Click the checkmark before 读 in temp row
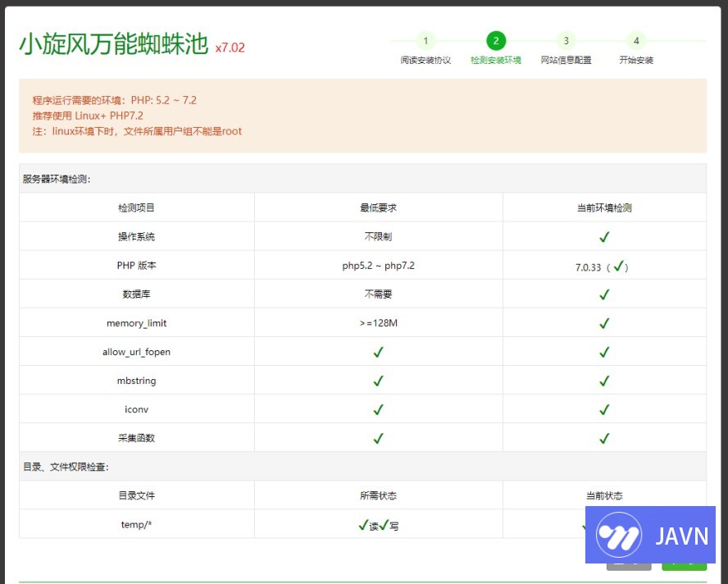The width and height of the screenshot is (728, 584). tap(363, 525)
